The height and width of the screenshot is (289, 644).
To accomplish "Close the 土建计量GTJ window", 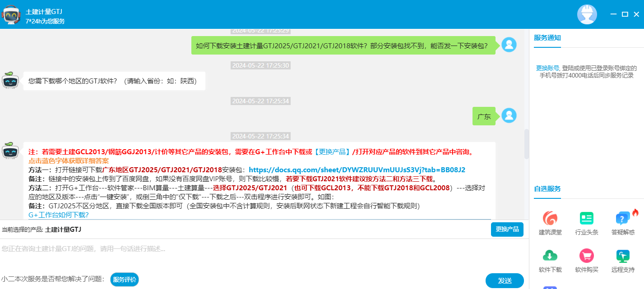I will [x=636, y=14].
